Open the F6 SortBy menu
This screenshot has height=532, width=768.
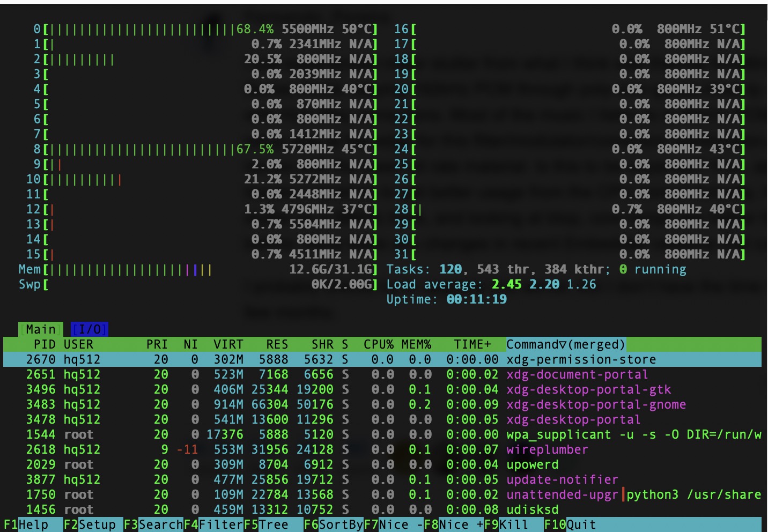click(x=334, y=524)
